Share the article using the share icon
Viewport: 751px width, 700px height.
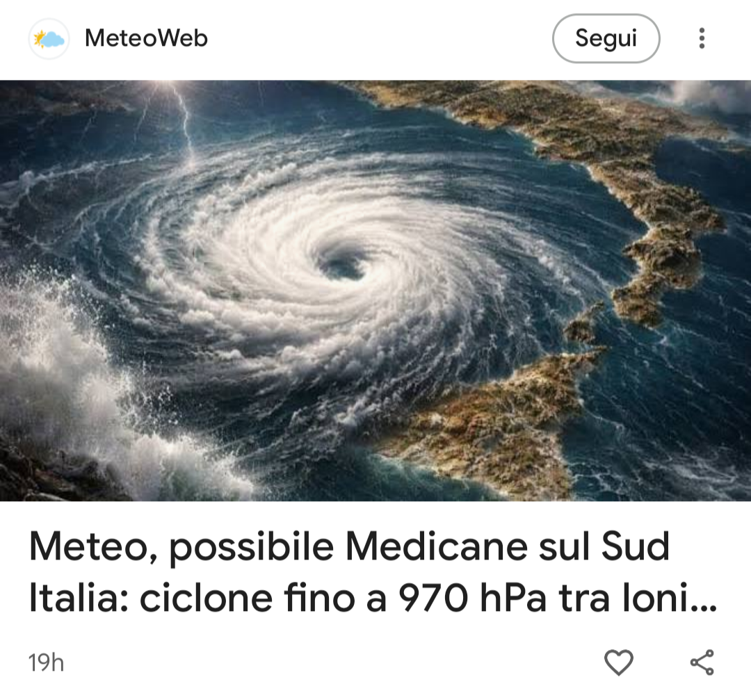click(x=702, y=662)
